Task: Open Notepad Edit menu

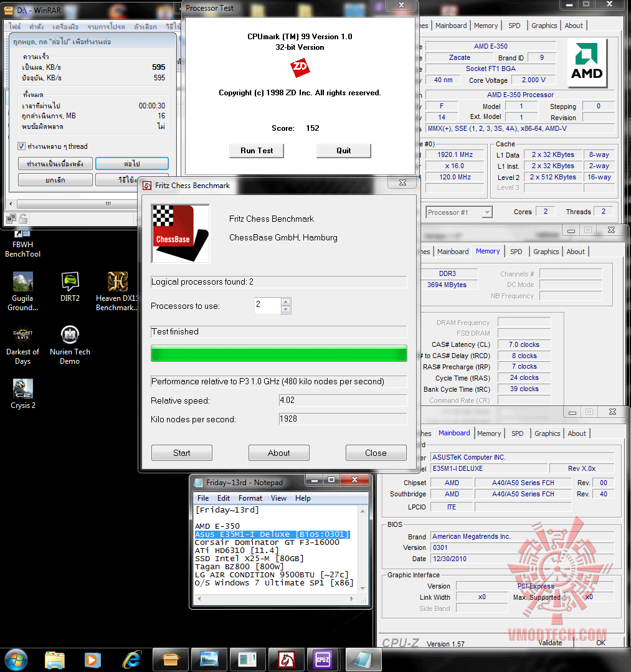Action: (x=224, y=498)
